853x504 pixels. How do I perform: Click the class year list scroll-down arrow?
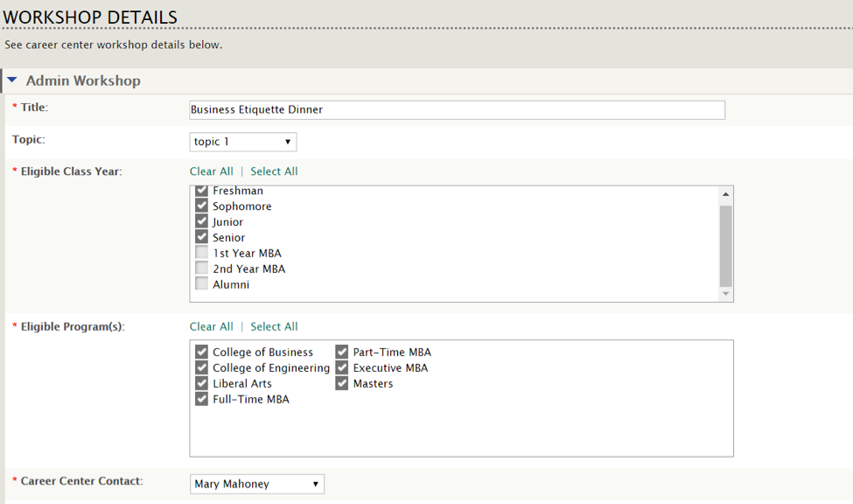coord(725,294)
